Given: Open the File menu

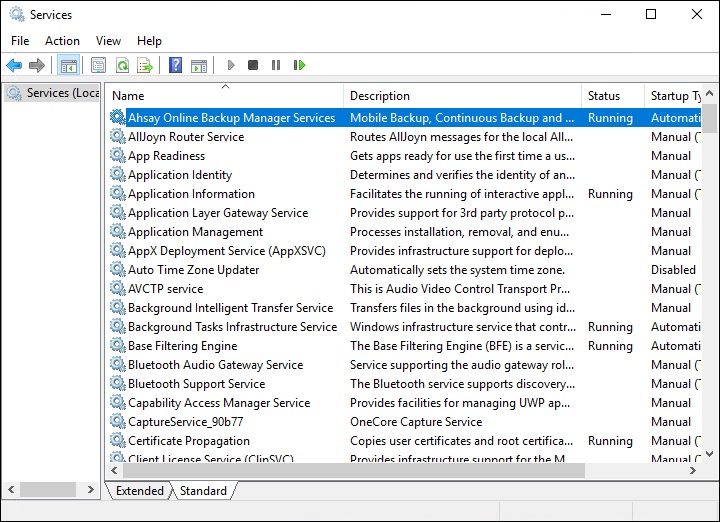Looking at the screenshot, I should pyautogui.click(x=20, y=41).
